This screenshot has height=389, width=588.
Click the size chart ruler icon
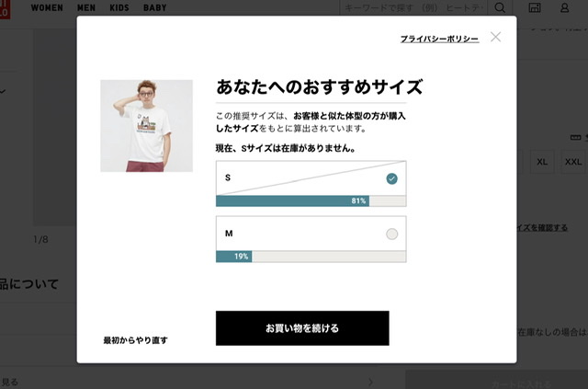[575, 137]
